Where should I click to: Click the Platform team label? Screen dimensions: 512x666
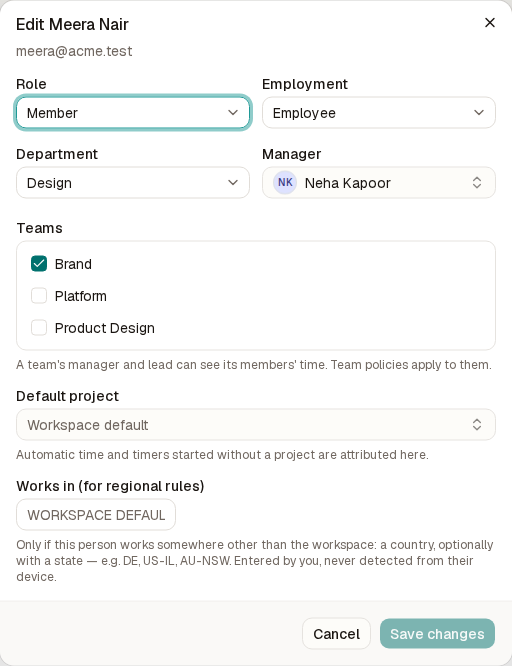(x=81, y=296)
